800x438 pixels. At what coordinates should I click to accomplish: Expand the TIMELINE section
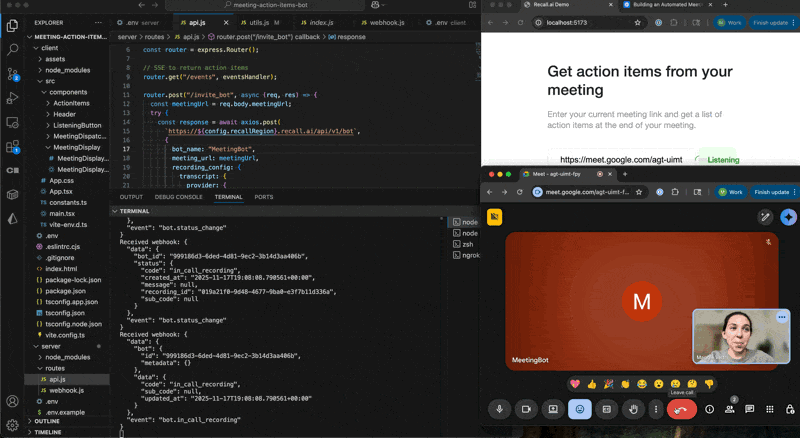(48, 432)
